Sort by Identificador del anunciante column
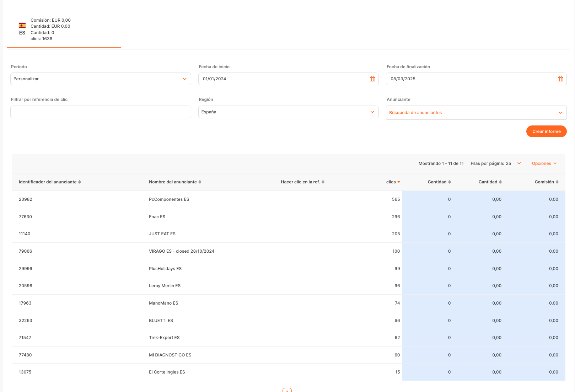 click(80, 182)
